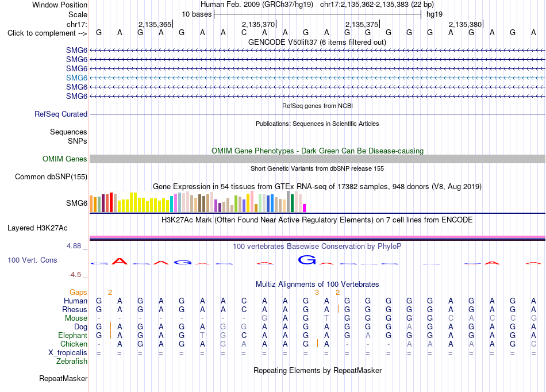Screen dimensions: 546x392
Task: Click 'RefSeq genes from NCBI' title
Action: coord(317,106)
